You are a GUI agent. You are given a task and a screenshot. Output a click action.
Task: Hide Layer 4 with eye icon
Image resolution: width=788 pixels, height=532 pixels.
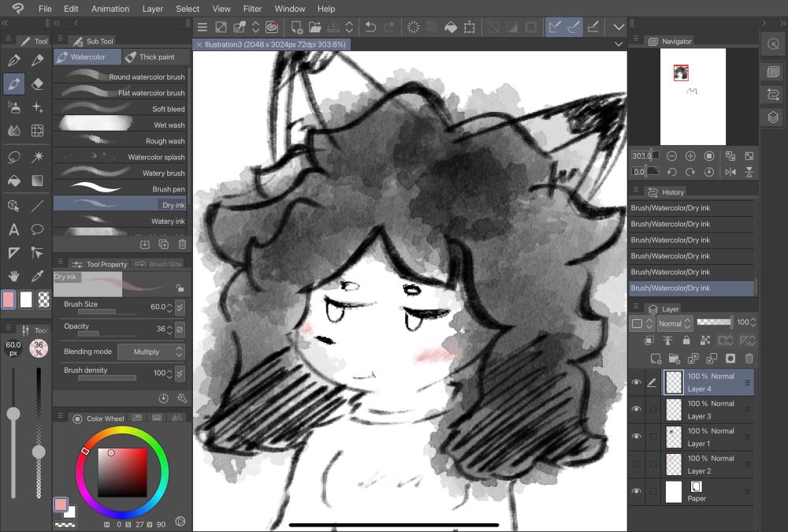pos(636,382)
